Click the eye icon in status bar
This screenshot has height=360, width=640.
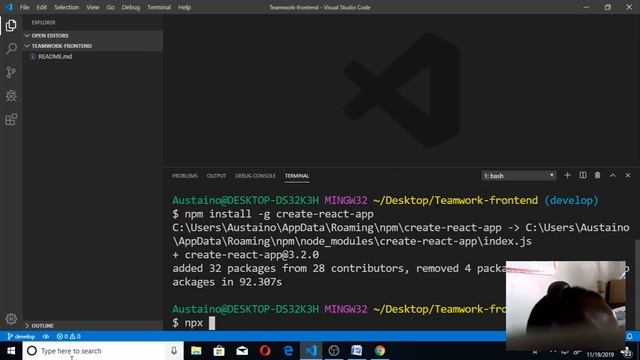click(x=46, y=336)
